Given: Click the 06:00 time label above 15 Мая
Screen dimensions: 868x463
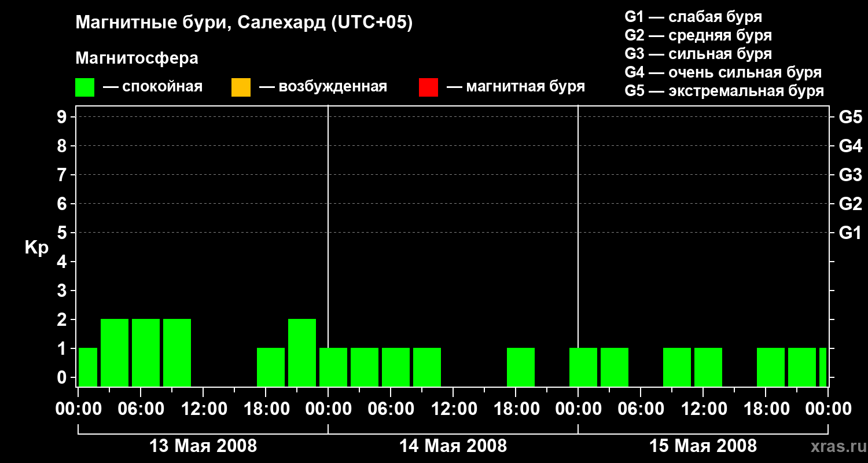Looking at the screenshot, I should coord(641,409).
